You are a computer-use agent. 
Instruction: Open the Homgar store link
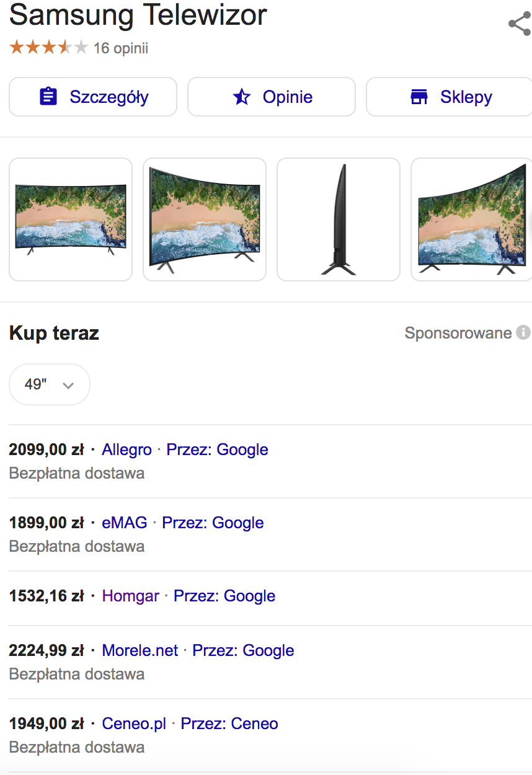[x=130, y=596]
